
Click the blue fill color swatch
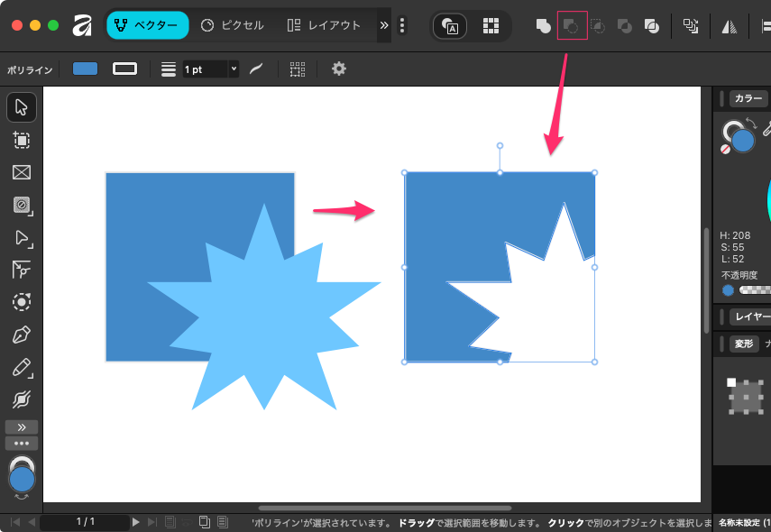85,69
